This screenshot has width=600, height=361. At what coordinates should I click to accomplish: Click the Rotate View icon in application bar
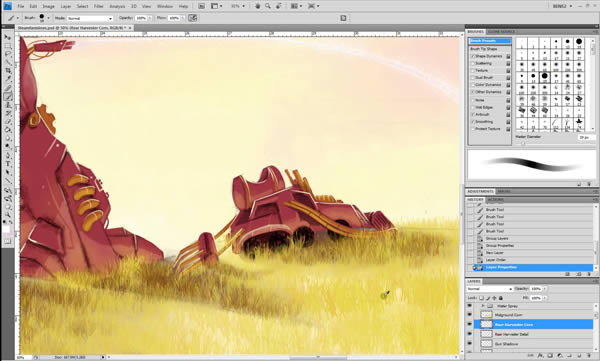(278, 6)
